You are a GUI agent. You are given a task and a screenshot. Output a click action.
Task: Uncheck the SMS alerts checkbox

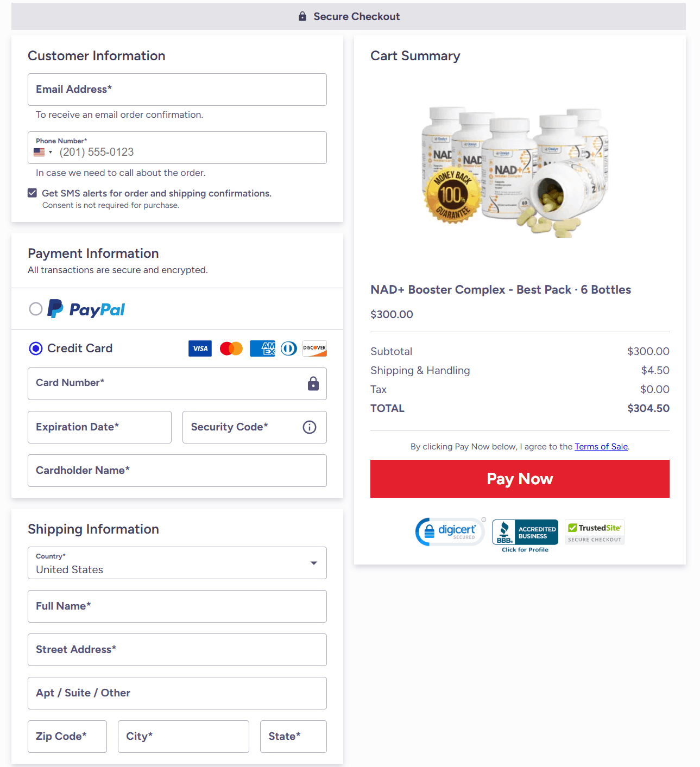point(33,193)
